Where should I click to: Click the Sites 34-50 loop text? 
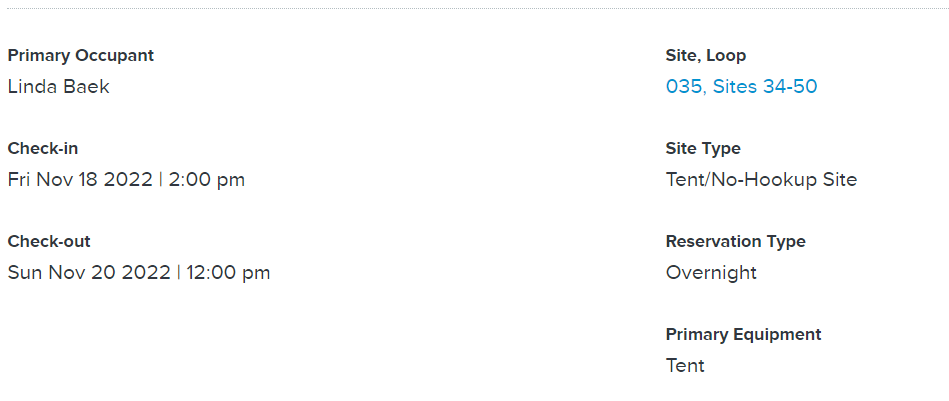(765, 86)
